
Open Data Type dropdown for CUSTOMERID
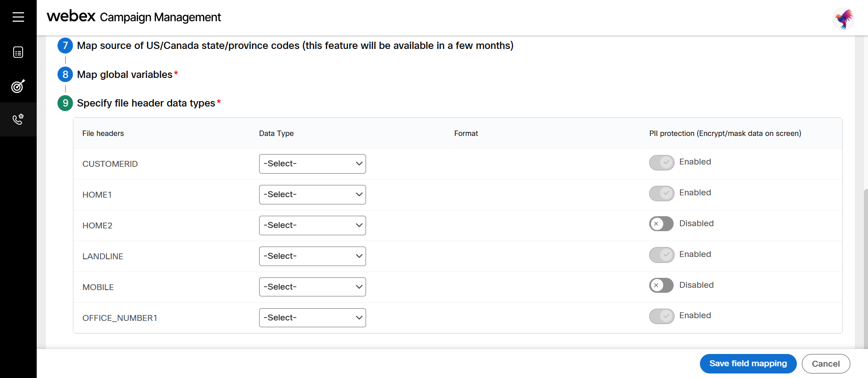[312, 164]
